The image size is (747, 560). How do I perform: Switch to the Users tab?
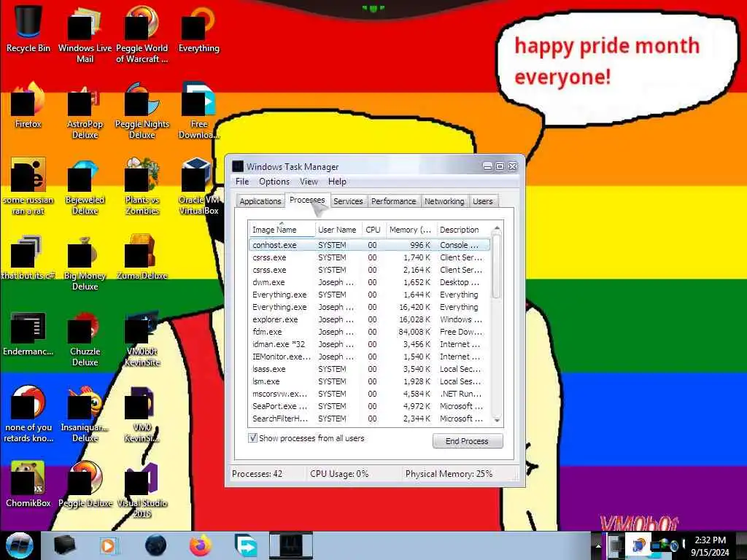click(x=483, y=201)
